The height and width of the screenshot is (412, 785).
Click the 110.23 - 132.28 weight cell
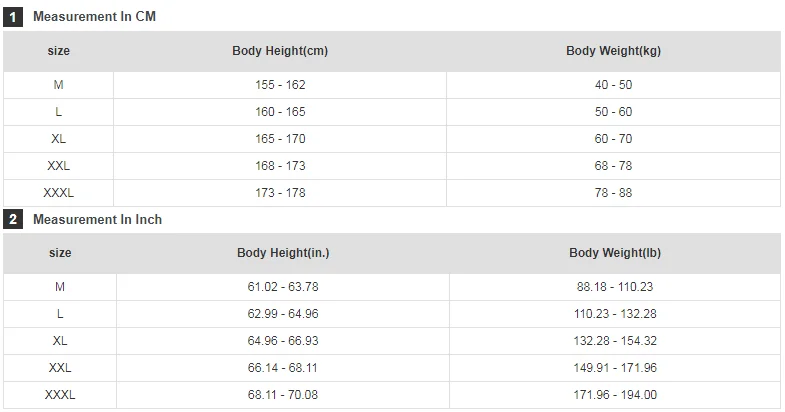coord(615,314)
